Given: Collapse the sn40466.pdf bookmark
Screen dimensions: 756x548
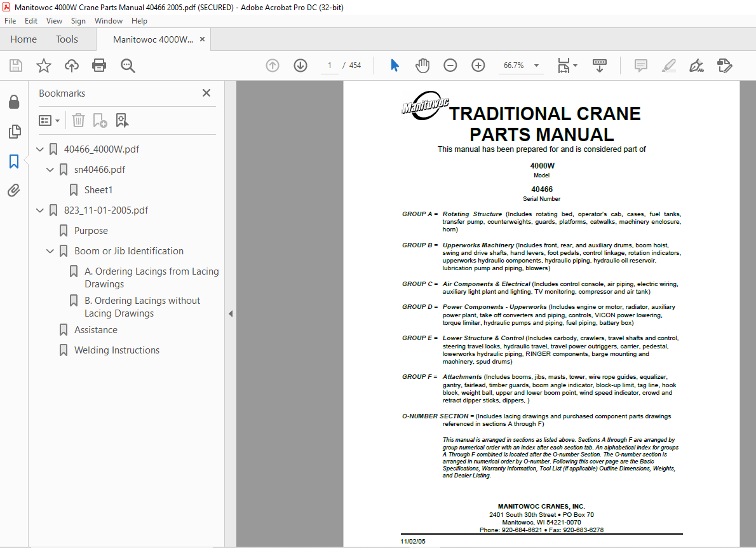Looking at the screenshot, I should 50,170.
